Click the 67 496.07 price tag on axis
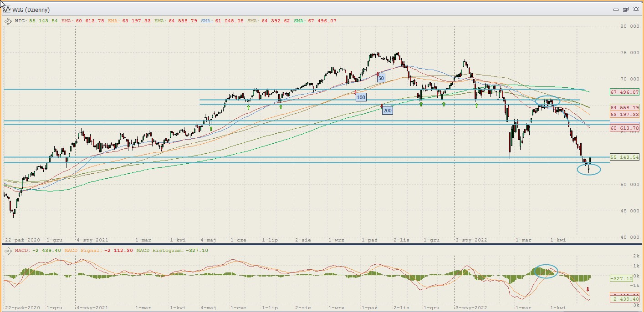This screenshot has width=644, height=312. pyautogui.click(x=624, y=92)
